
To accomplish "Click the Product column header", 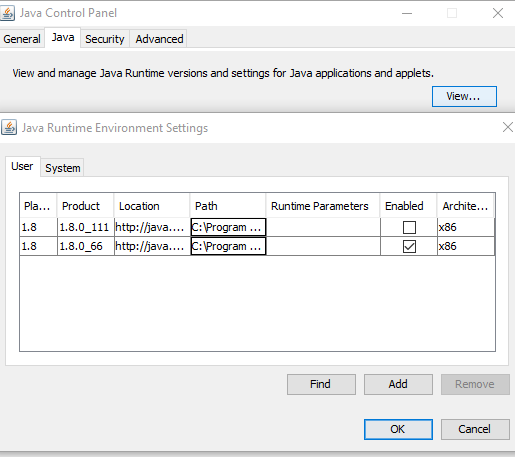I will 85,206.
